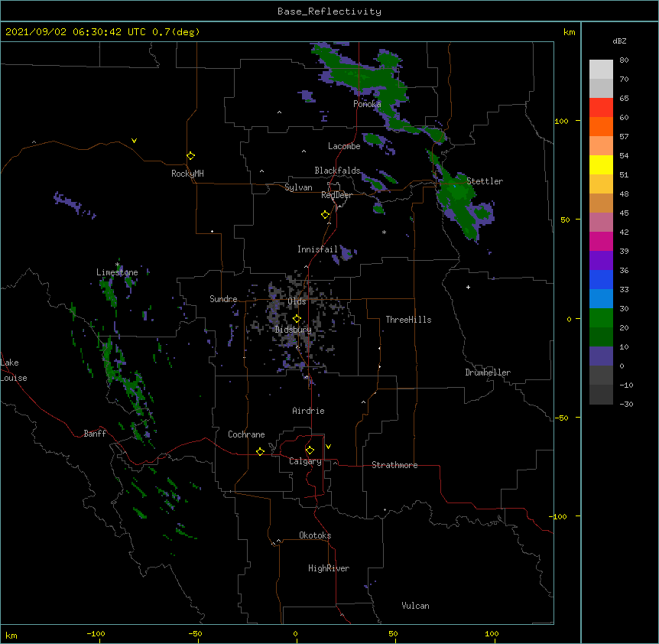Click the HighRiver label
This screenshot has height=644, width=659.
click(329, 568)
